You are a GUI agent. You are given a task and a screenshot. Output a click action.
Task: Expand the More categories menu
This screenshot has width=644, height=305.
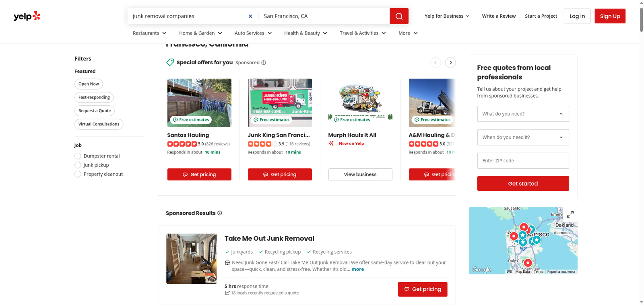pyautogui.click(x=408, y=33)
